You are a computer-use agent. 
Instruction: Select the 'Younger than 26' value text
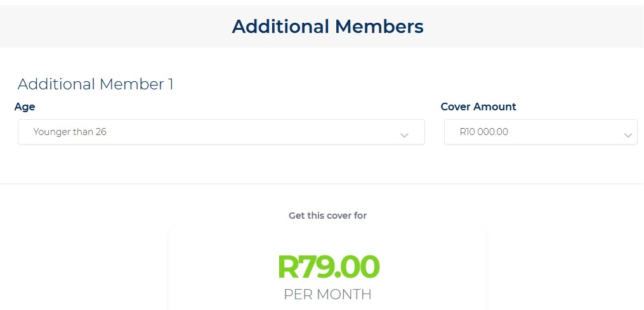coord(70,132)
